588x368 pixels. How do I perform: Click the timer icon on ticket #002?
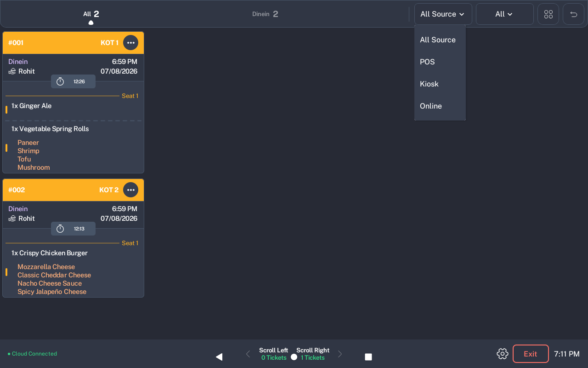point(60,229)
